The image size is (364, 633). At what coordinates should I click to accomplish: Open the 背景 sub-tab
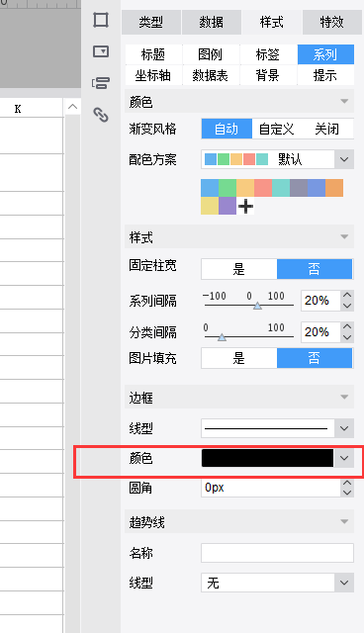(268, 75)
